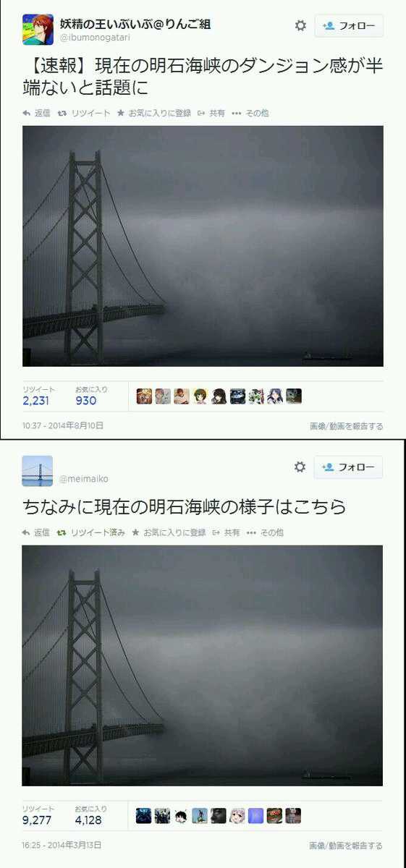View 4,128 favorites count on second tweet
The height and width of the screenshot is (868, 406).
(88, 820)
